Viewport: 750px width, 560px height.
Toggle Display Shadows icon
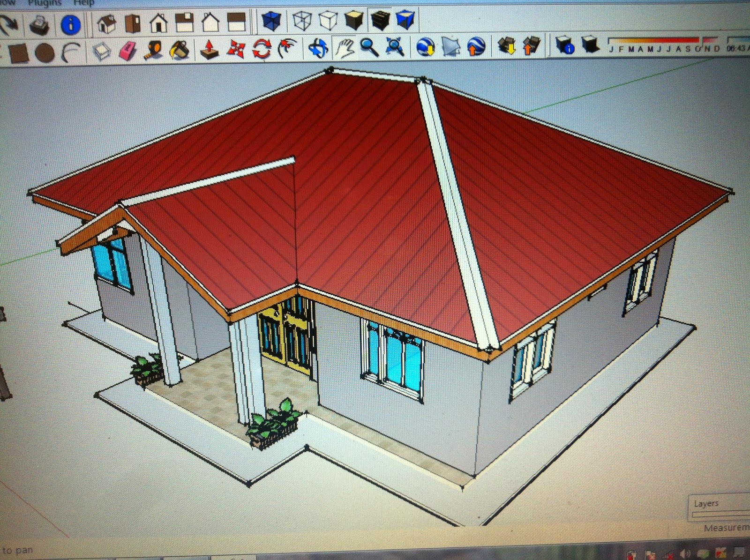pos(591,45)
